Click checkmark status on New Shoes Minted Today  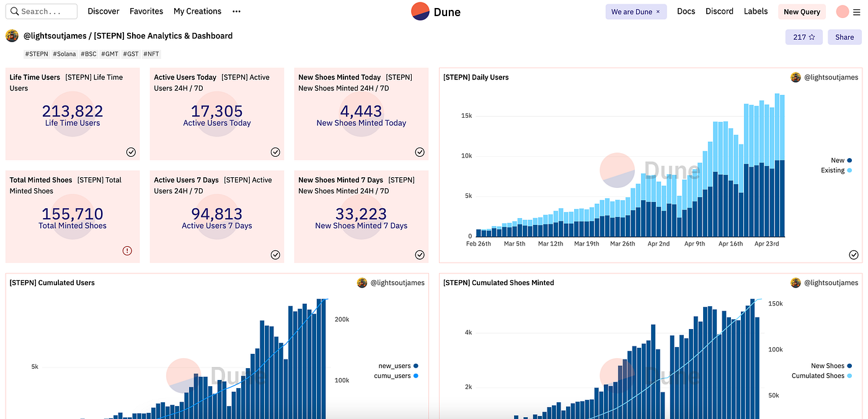pyautogui.click(x=420, y=152)
